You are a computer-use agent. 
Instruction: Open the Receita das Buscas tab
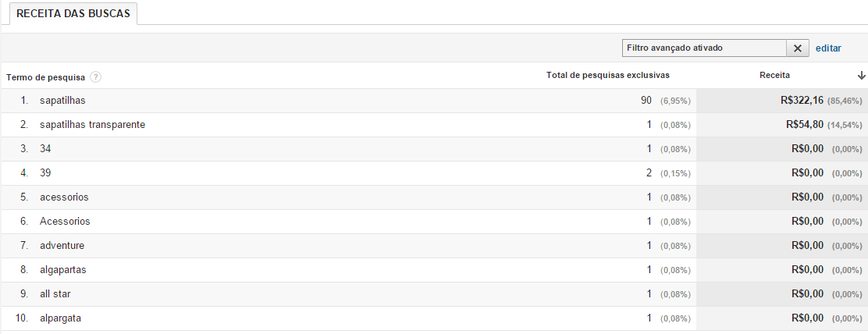pos(71,13)
